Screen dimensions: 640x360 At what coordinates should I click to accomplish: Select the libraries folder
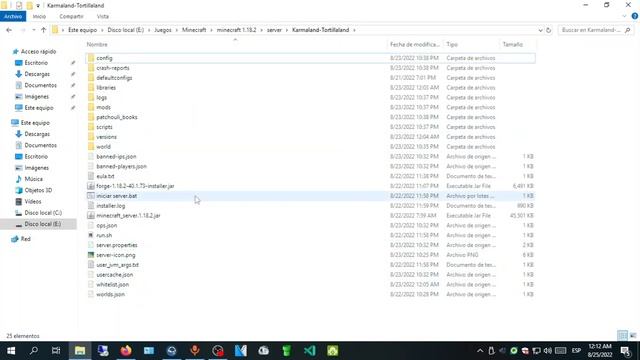click(x=106, y=87)
